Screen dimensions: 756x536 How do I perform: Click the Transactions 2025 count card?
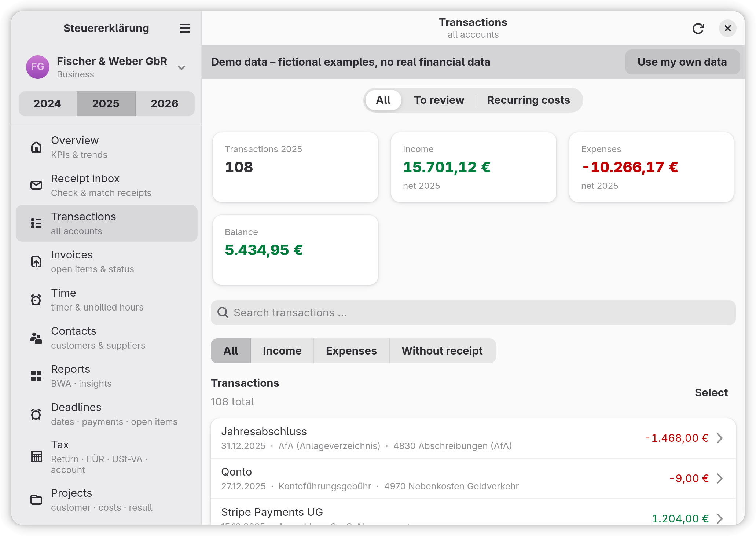tap(295, 167)
